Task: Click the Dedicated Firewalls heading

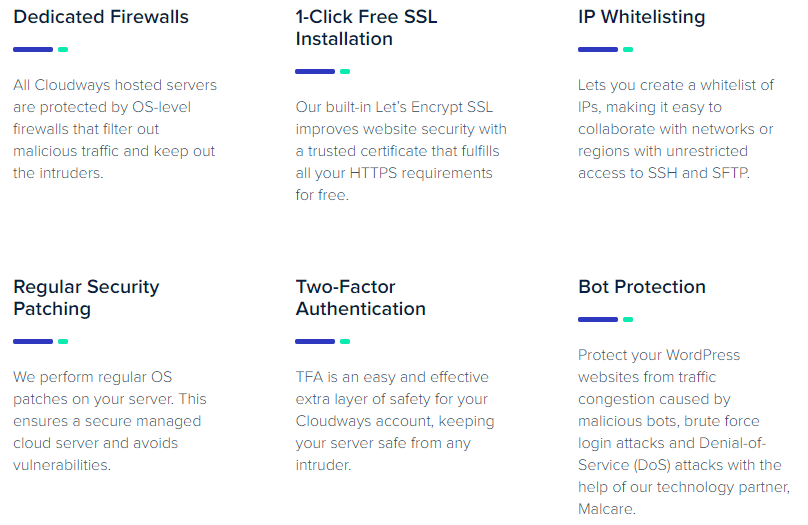Action: [x=101, y=17]
